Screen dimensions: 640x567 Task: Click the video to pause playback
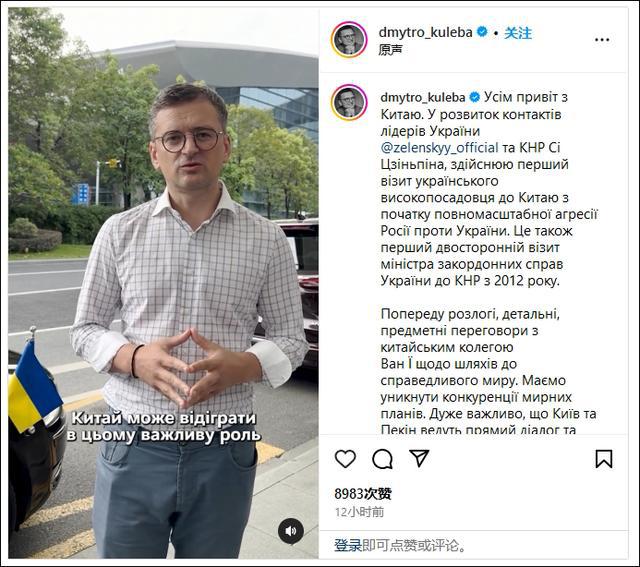point(163,282)
